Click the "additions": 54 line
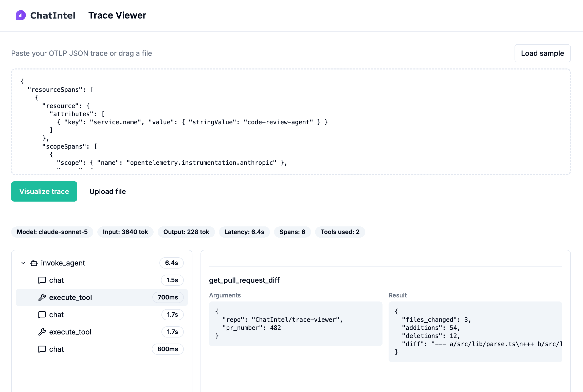 431,328
